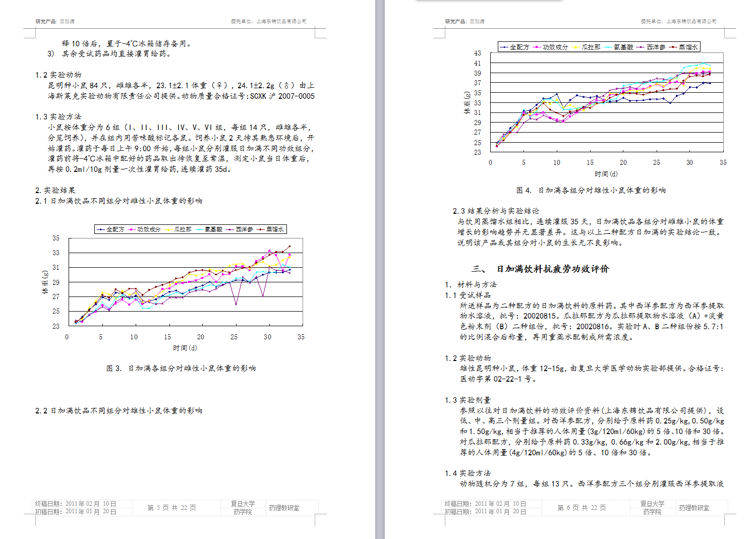Click '药理教研室' in the page 6 footer
756x539 pixels.
(694, 508)
